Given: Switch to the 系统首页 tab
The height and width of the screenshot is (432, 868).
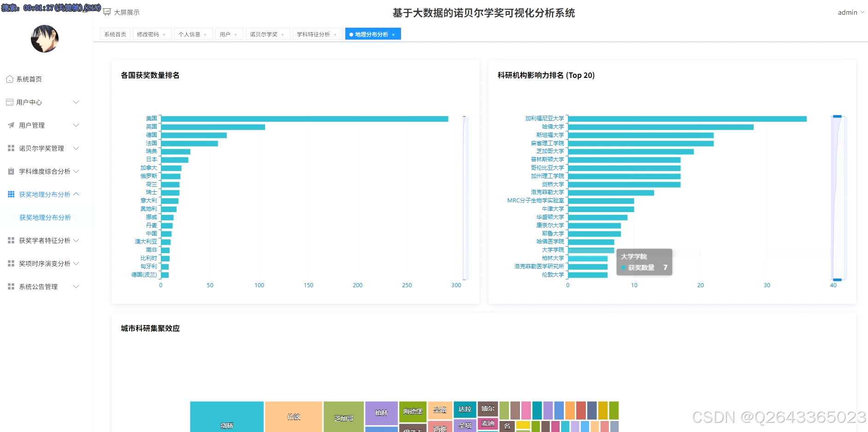Looking at the screenshot, I should tap(115, 34).
